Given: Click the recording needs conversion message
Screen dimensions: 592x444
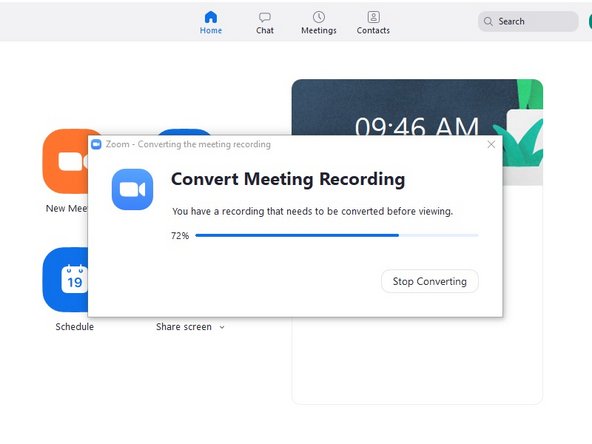Looking at the screenshot, I should [x=312, y=211].
